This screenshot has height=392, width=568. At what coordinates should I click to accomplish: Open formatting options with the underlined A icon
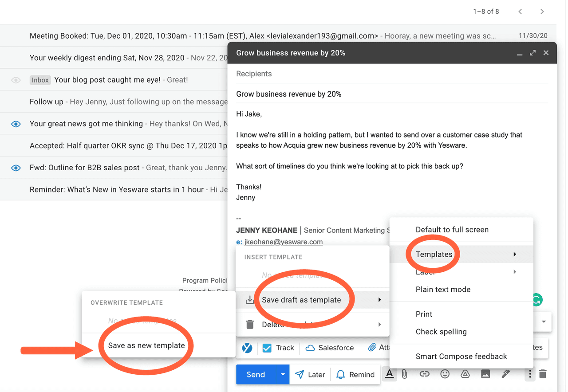pyautogui.click(x=389, y=374)
